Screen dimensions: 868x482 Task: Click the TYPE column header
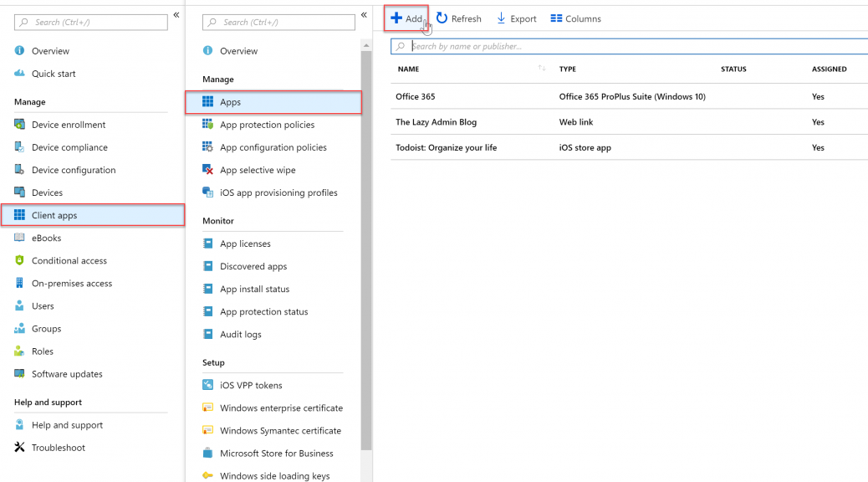tap(568, 69)
